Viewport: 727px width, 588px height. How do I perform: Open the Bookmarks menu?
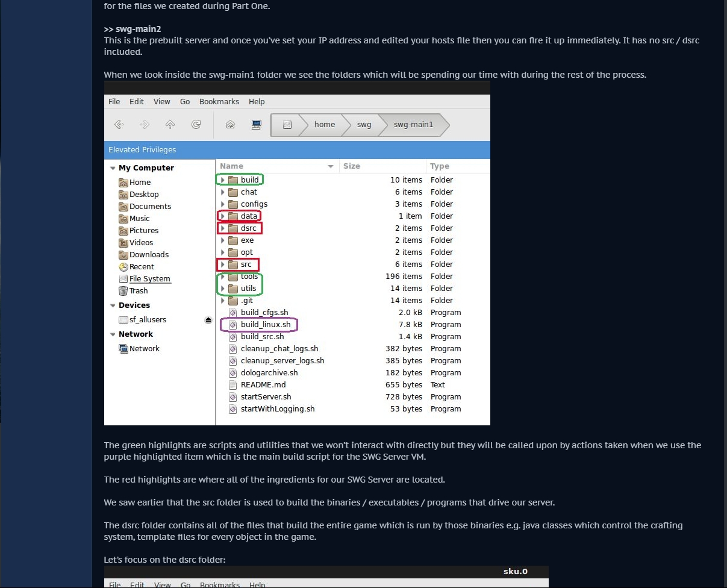[x=219, y=102]
